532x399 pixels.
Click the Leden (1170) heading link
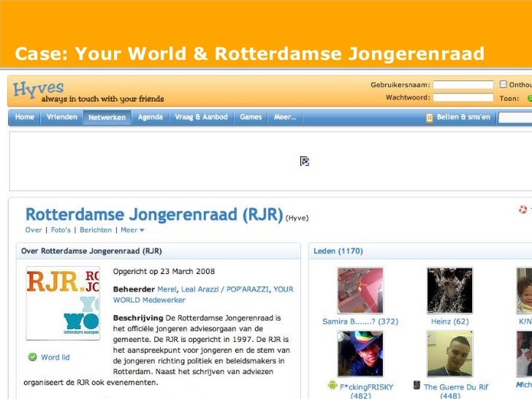pos(338,251)
